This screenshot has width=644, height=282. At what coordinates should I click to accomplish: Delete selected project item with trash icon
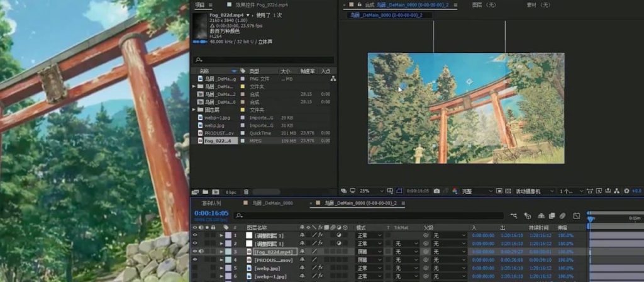pyautogui.click(x=246, y=192)
